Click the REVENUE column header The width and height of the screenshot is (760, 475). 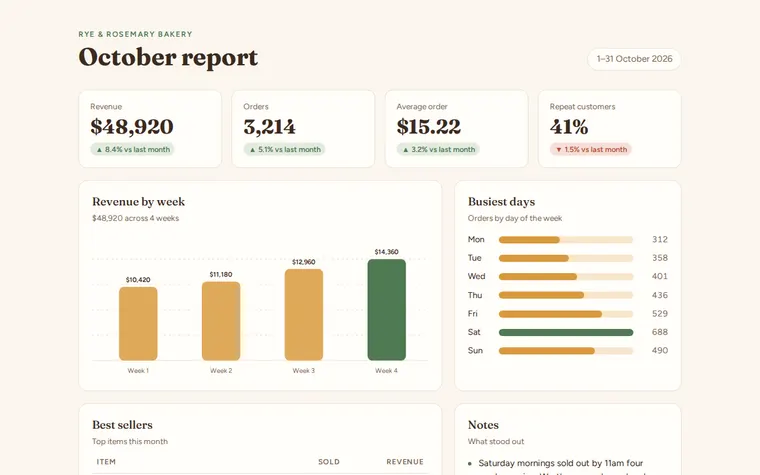coord(405,462)
